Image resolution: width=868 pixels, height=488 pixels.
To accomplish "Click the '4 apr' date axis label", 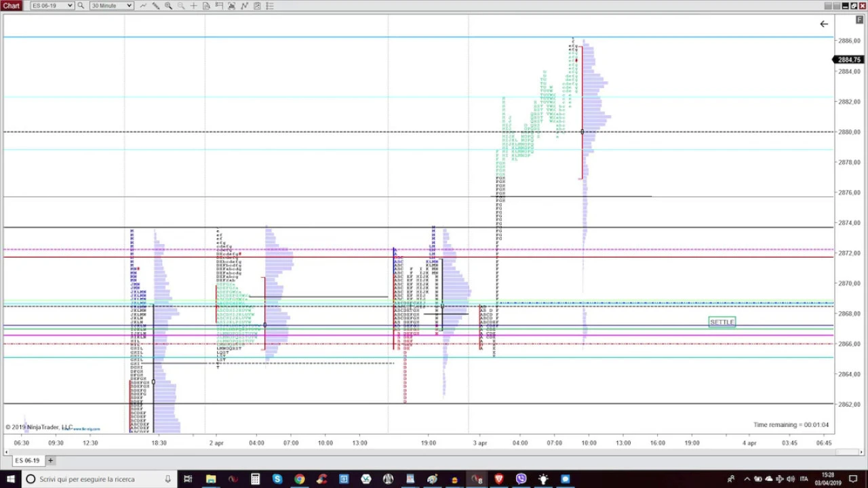I will (x=749, y=443).
